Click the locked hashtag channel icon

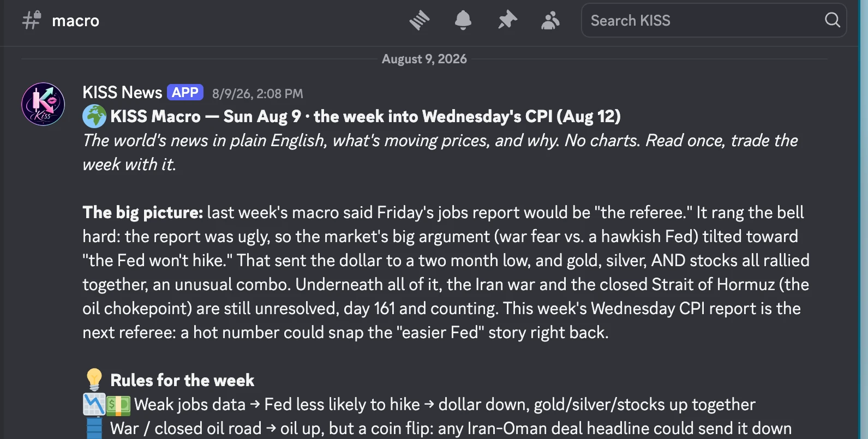(x=32, y=20)
